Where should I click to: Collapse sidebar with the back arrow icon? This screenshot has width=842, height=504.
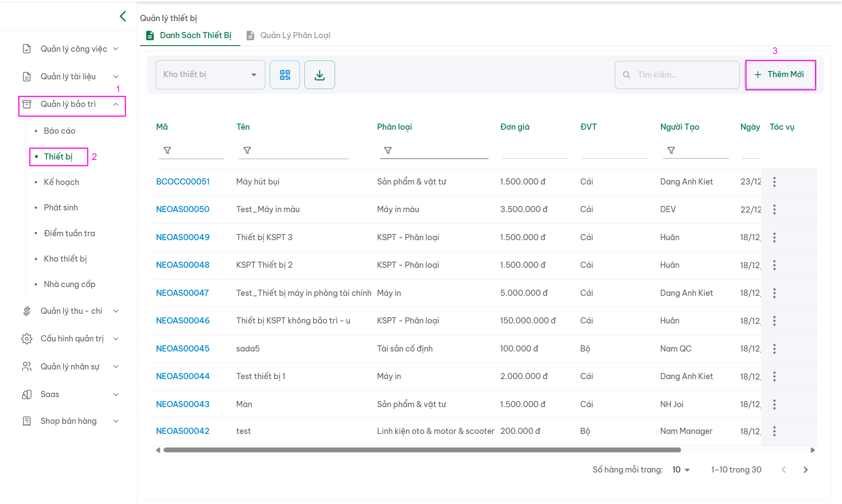pos(123,17)
